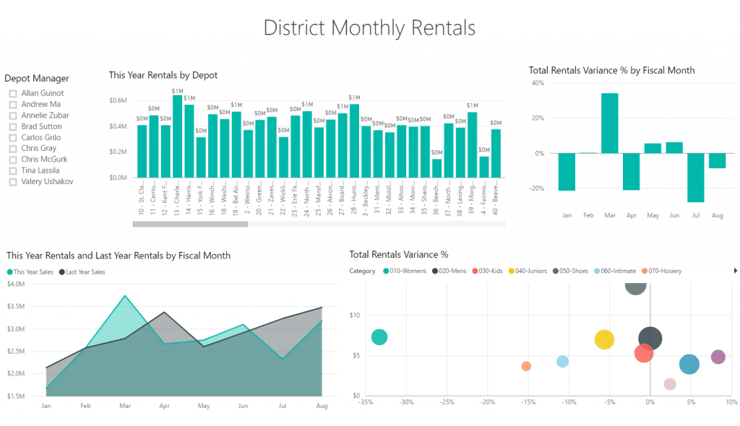Select the large yellow Juniors bubble
740x426 pixels.
604,340
